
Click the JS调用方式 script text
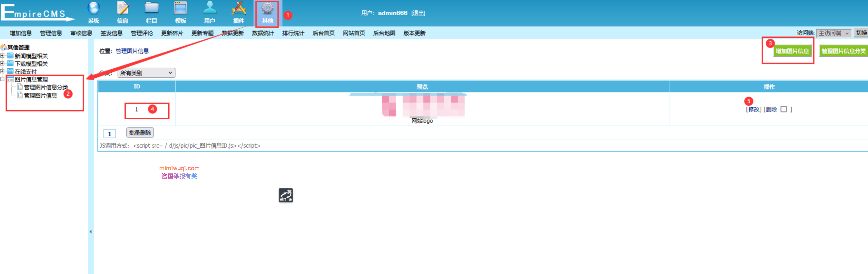(x=180, y=146)
